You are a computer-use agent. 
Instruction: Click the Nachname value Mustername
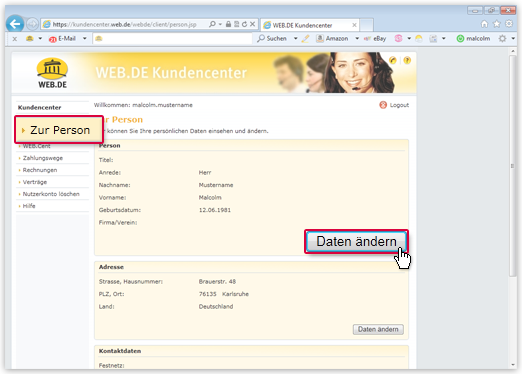[216, 185]
